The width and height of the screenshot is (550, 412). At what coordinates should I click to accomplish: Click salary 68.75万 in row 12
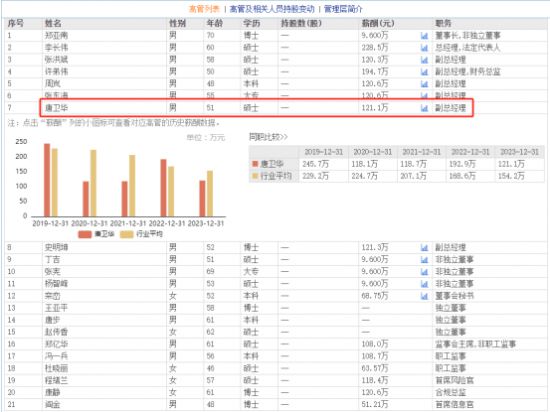pos(375,296)
